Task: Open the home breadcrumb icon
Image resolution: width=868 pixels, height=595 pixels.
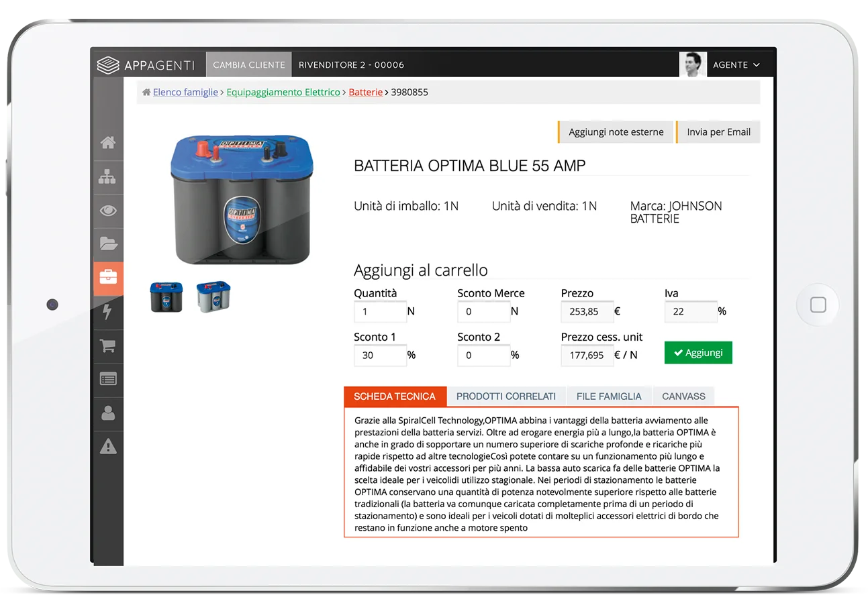Action: pos(145,92)
